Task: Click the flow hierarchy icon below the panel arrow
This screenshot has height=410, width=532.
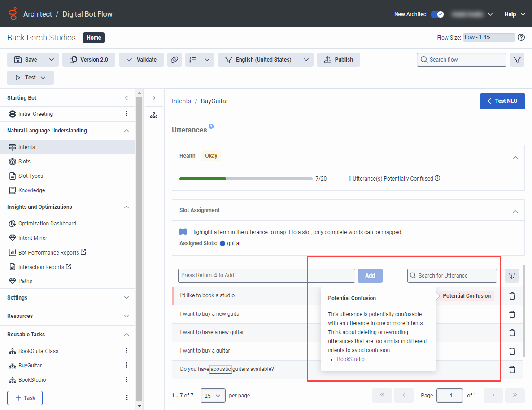Action: tap(154, 115)
